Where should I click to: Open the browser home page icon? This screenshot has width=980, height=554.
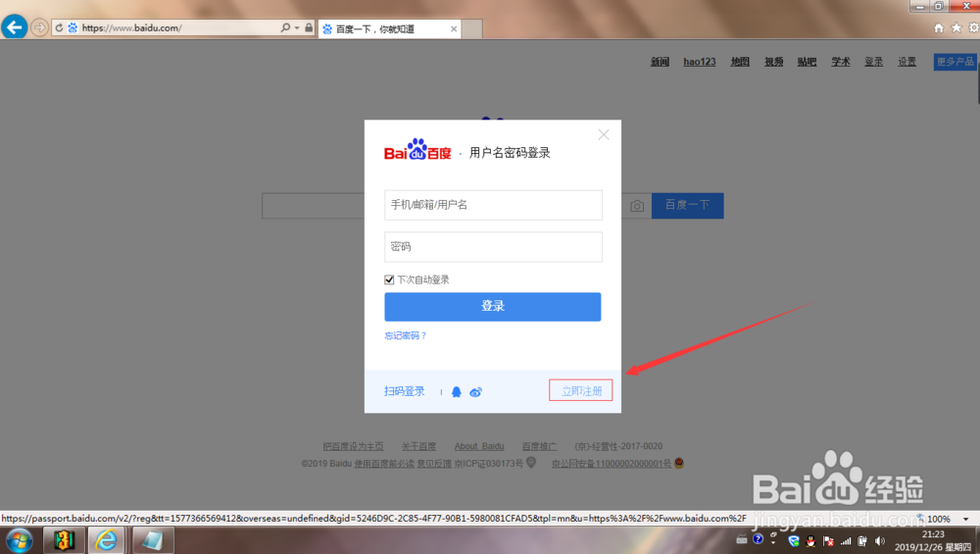[x=939, y=28]
